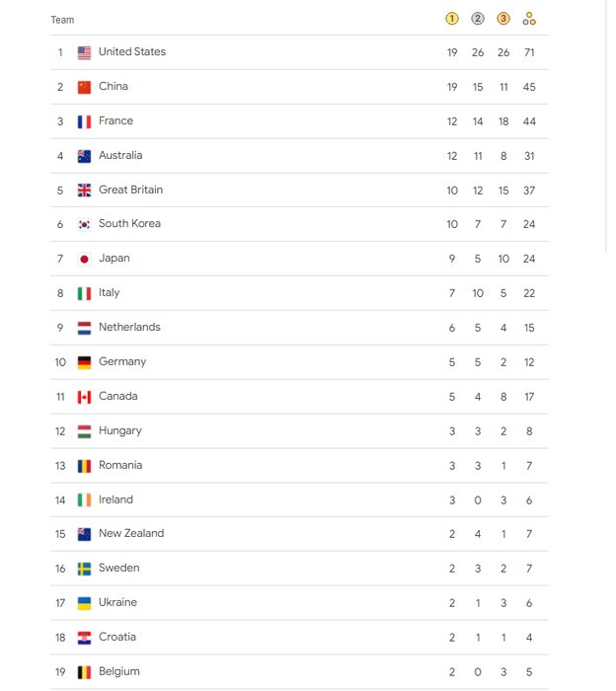Image resolution: width=616 pixels, height=691 pixels.
Task: Open the France team link
Action: [x=115, y=120]
